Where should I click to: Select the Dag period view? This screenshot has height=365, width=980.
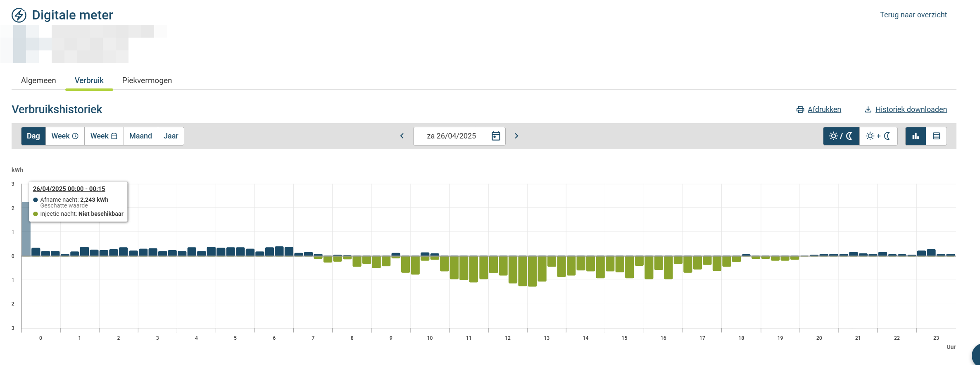(33, 136)
